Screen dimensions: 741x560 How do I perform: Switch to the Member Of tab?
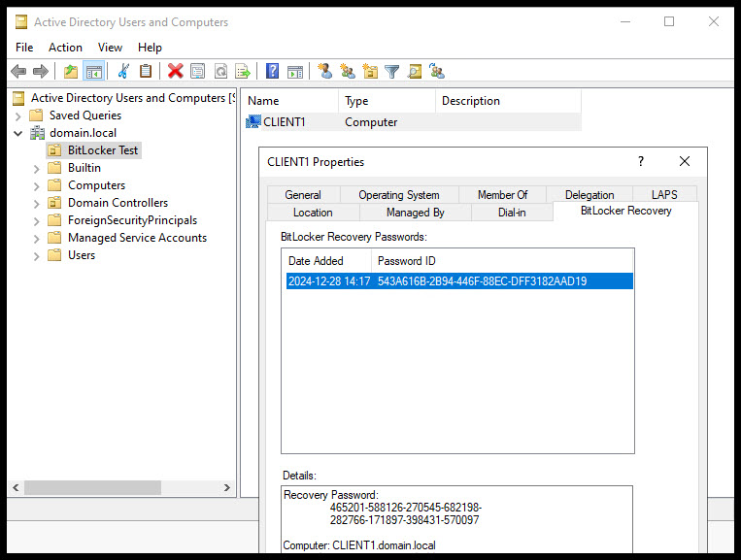tap(502, 194)
